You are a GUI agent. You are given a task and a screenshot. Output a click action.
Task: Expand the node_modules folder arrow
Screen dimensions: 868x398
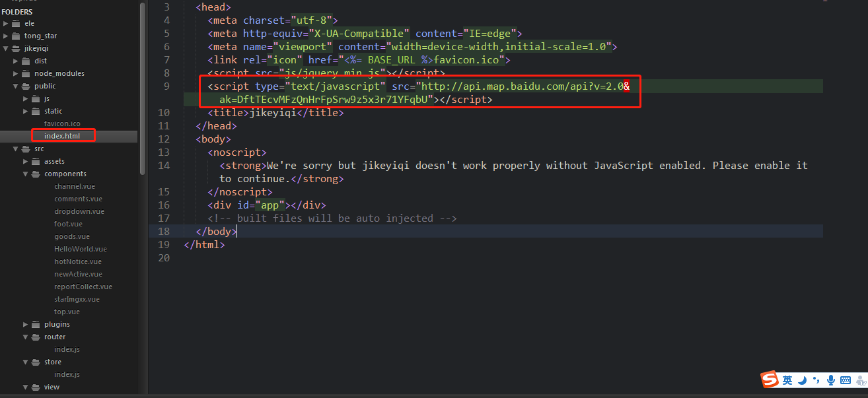[x=16, y=73]
